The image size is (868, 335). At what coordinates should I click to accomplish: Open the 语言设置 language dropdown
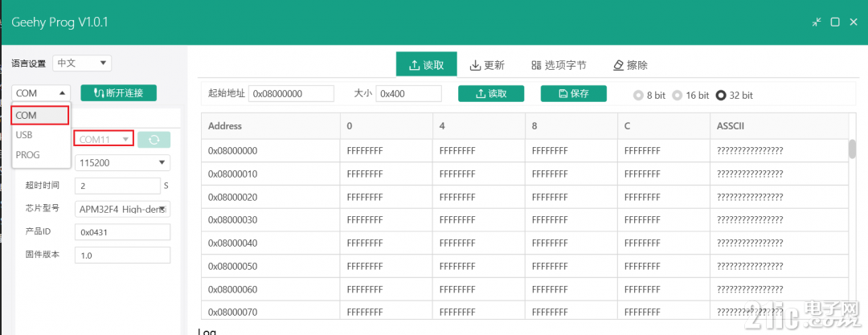[82, 63]
